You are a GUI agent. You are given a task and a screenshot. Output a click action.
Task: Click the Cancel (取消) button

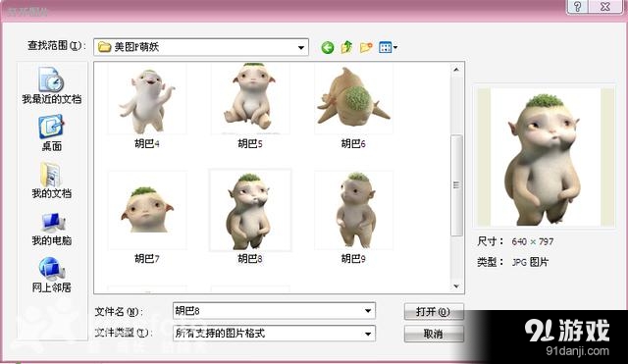434,334
